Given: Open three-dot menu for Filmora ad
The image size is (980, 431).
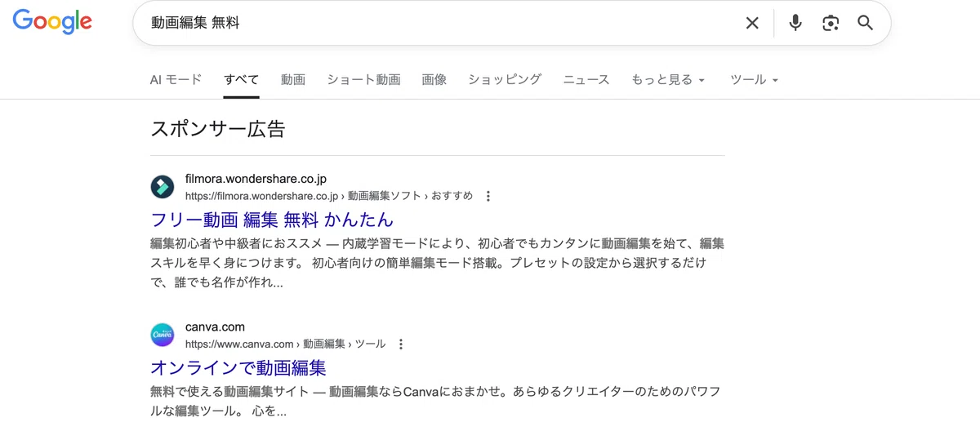Looking at the screenshot, I should [x=488, y=196].
